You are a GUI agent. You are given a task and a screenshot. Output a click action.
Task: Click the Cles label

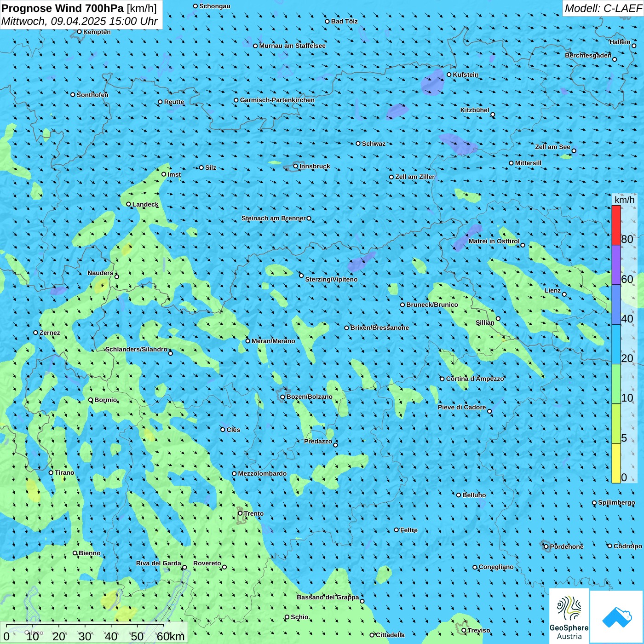(233, 430)
